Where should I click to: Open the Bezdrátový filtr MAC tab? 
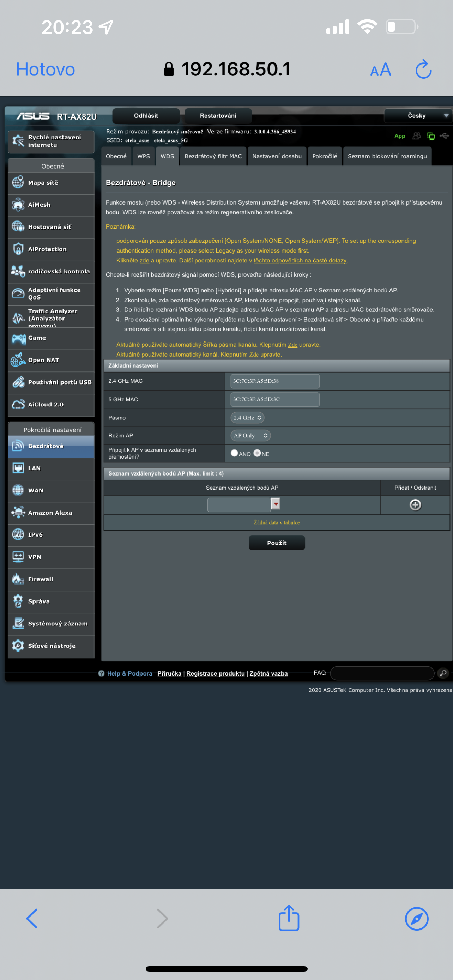tap(213, 156)
